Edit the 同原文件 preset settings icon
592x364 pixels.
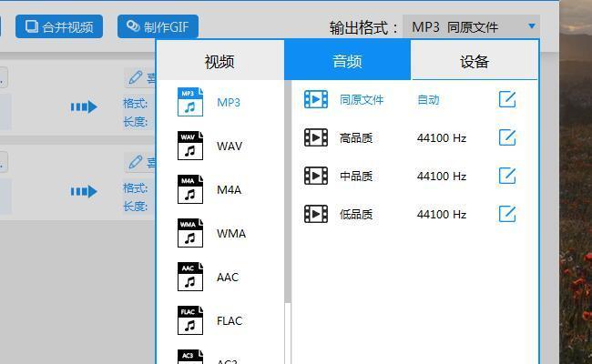click(x=507, y=99)
